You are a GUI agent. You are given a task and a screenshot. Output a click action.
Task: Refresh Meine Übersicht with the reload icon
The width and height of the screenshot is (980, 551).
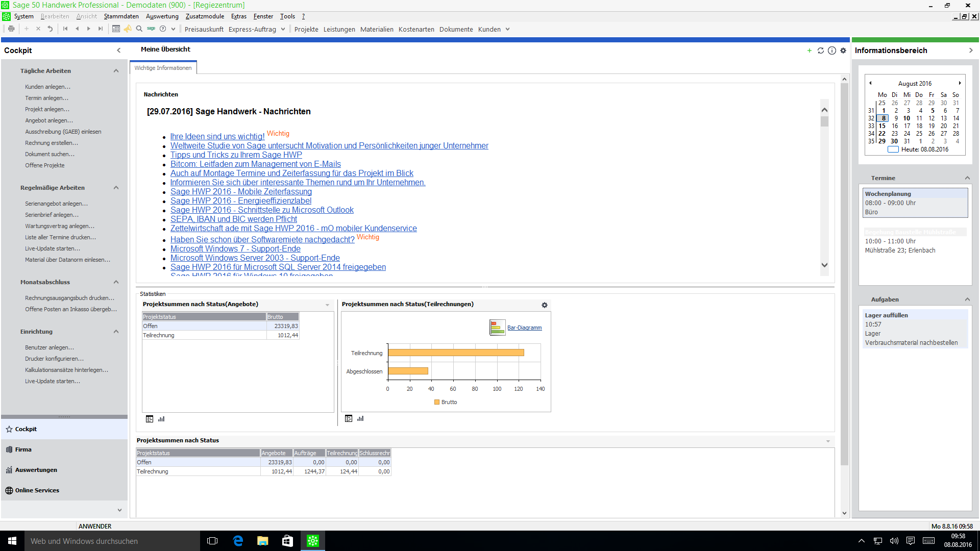tap(821, 51)
